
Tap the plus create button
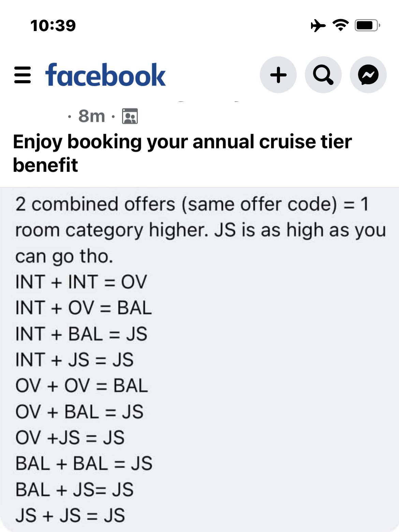tap(278, 75)
